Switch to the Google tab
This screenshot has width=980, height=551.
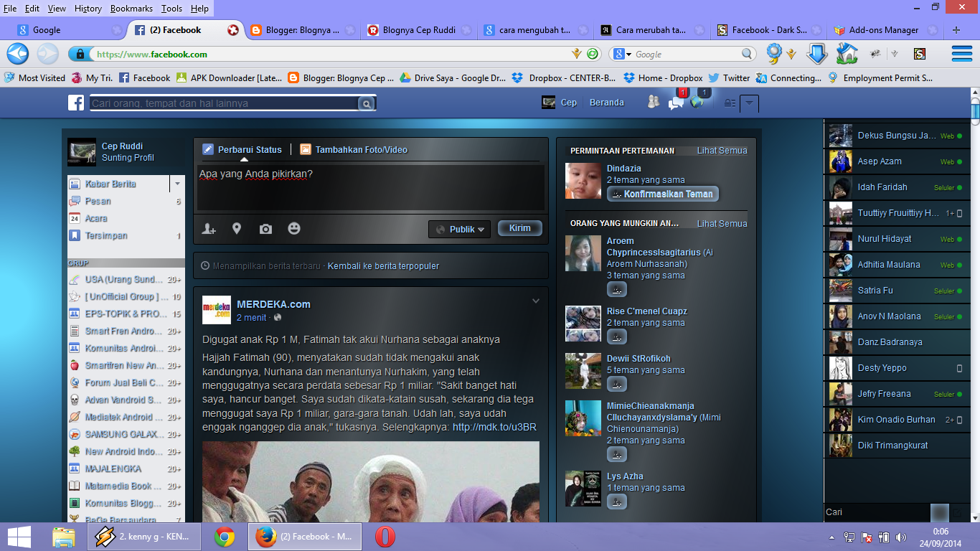(x=68, y=30)
